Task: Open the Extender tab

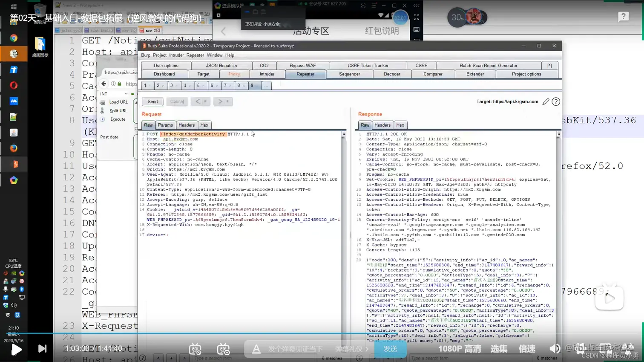Action: 475,74
